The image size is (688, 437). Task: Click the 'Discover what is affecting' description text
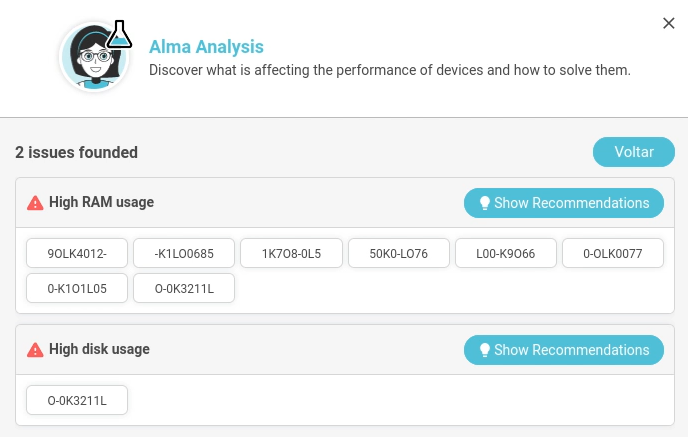[390, 70]
